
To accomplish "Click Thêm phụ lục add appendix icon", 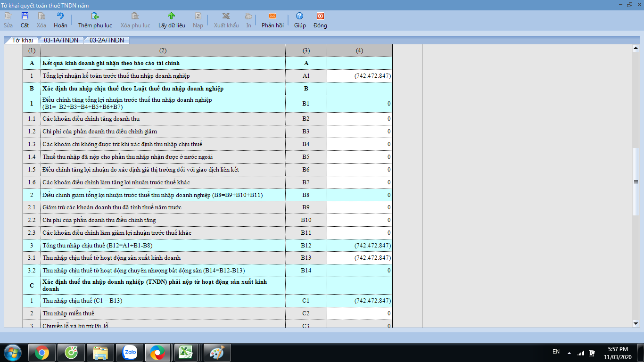I will [x=95, y=16].
